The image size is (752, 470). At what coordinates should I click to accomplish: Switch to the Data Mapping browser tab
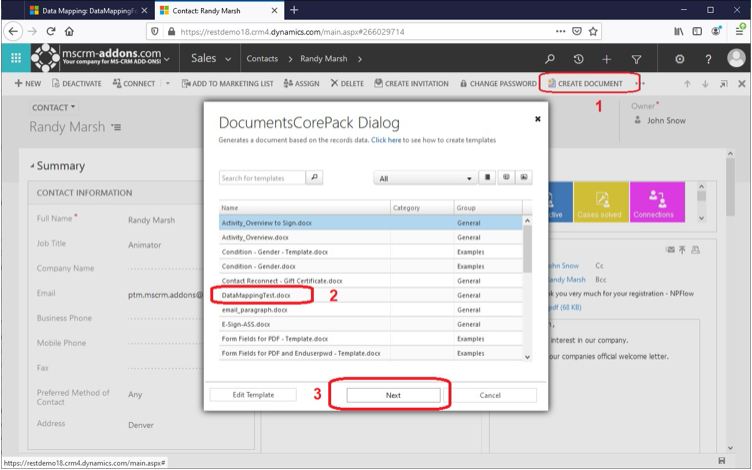[88, 10]
